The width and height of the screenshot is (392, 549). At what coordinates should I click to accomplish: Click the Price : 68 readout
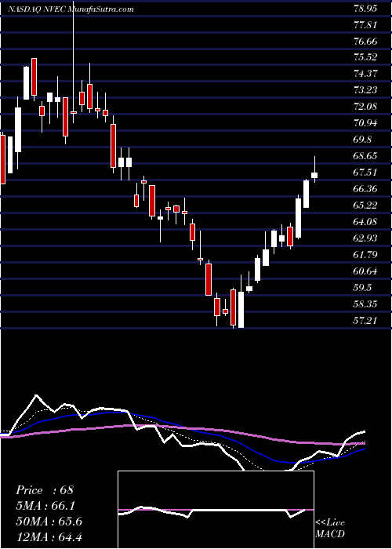click(45, 490)
